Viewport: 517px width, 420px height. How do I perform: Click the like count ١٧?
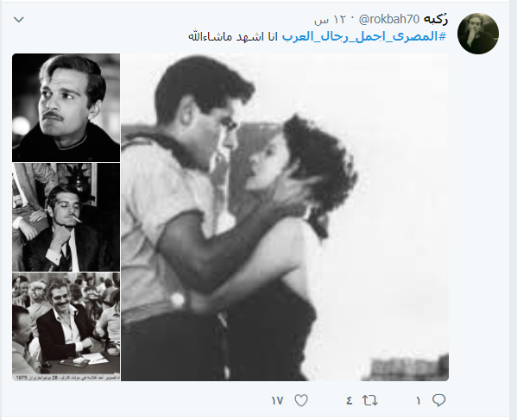click(x=277, y=400)
